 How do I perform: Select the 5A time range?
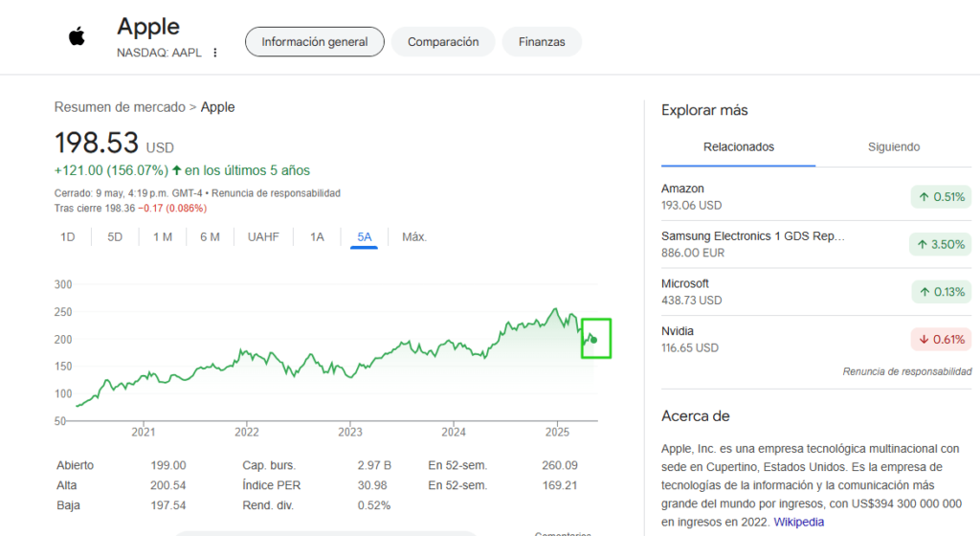pos(365,237)
